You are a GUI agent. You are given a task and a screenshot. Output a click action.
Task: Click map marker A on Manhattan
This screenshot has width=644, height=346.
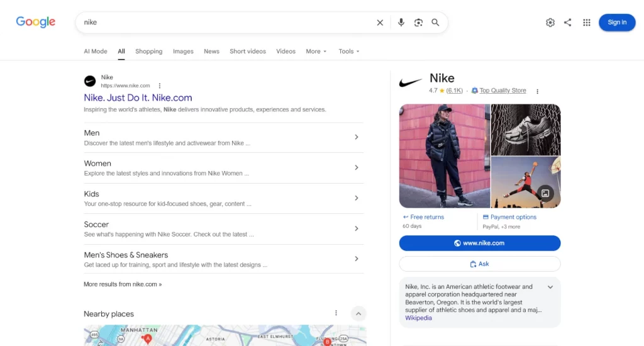point(147,338)
